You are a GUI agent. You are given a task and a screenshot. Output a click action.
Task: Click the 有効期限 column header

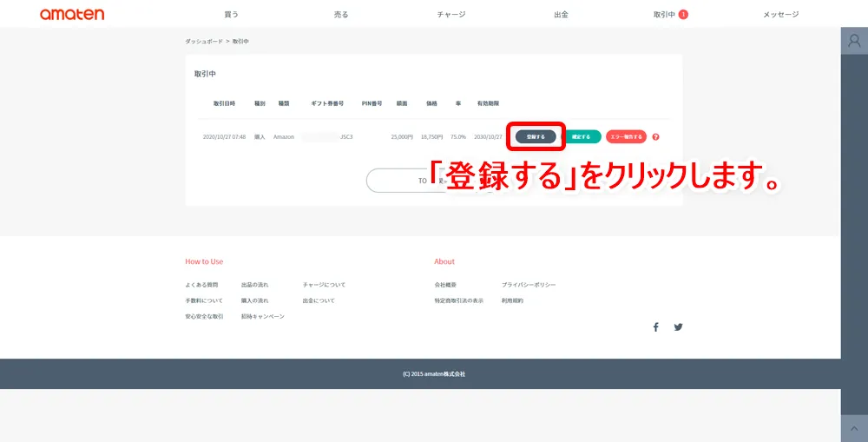pyautogui.click(x=488, y=103)
